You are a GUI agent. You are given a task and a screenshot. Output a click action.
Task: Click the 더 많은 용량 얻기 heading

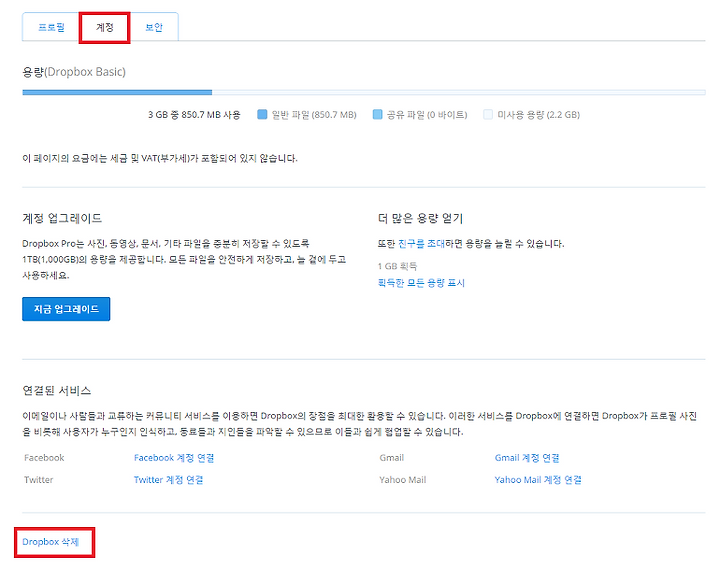420,218
